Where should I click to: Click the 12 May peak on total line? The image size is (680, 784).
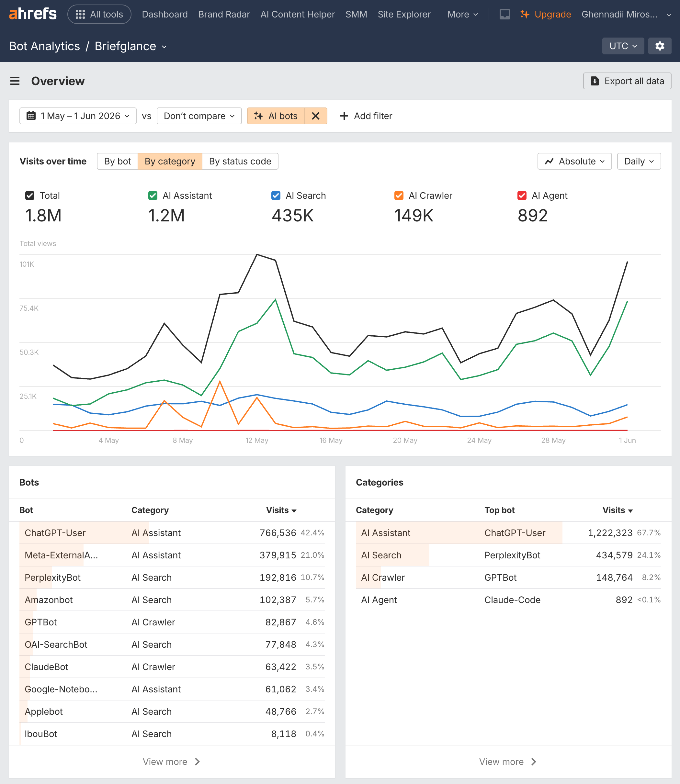(x=257, y=254)
